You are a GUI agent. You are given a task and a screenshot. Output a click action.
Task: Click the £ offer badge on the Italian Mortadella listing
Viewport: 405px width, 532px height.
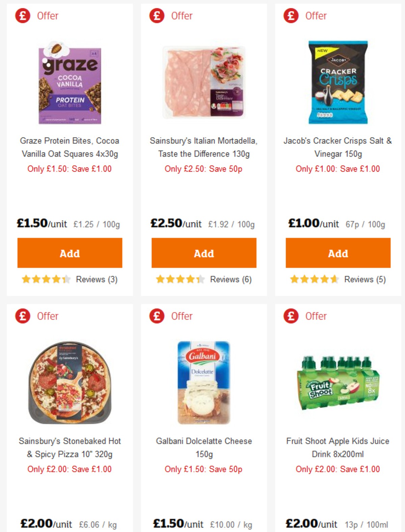(x=156, y=16)
